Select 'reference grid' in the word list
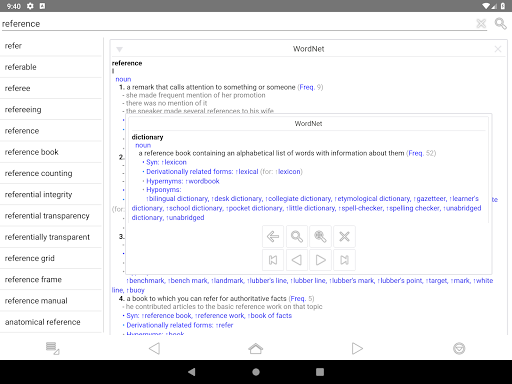 tap(51, 258)
